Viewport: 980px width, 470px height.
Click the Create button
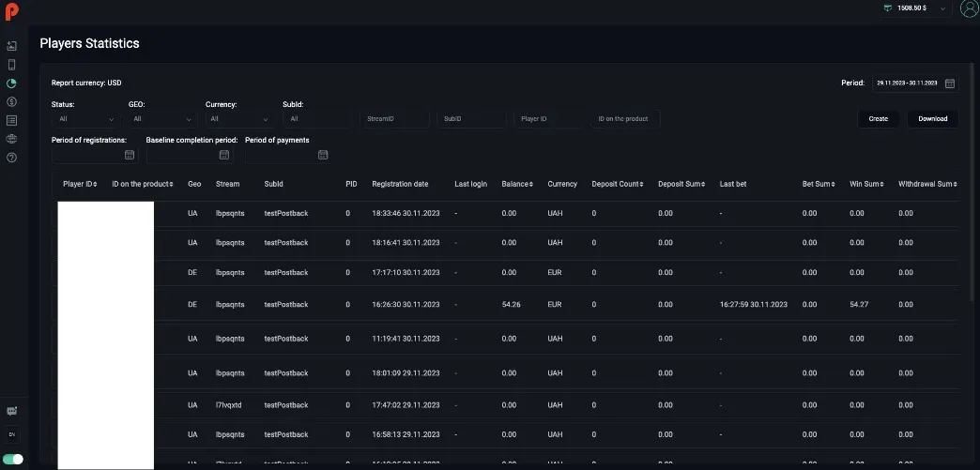(x=878, y=119)
